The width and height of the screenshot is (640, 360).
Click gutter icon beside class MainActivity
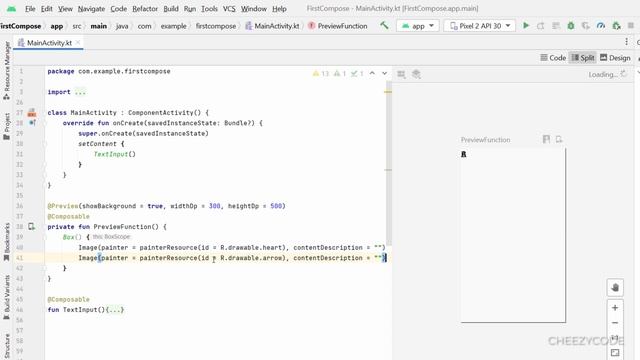click(32, 113)
